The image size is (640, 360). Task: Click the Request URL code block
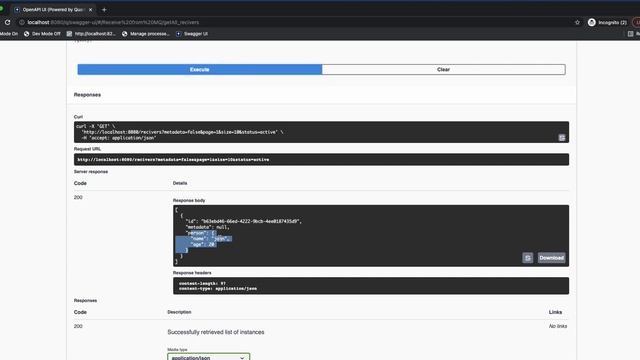(321, 160)
